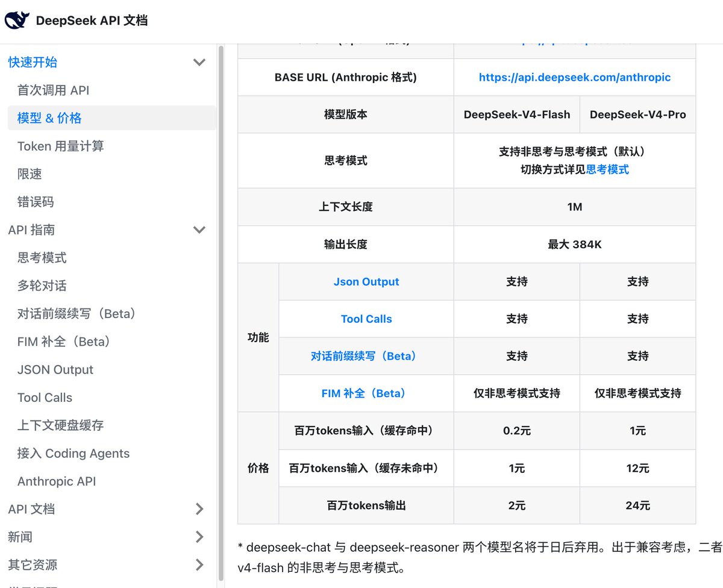
Task: Open 首次调用 API page
Action: (x=54, y=90)
